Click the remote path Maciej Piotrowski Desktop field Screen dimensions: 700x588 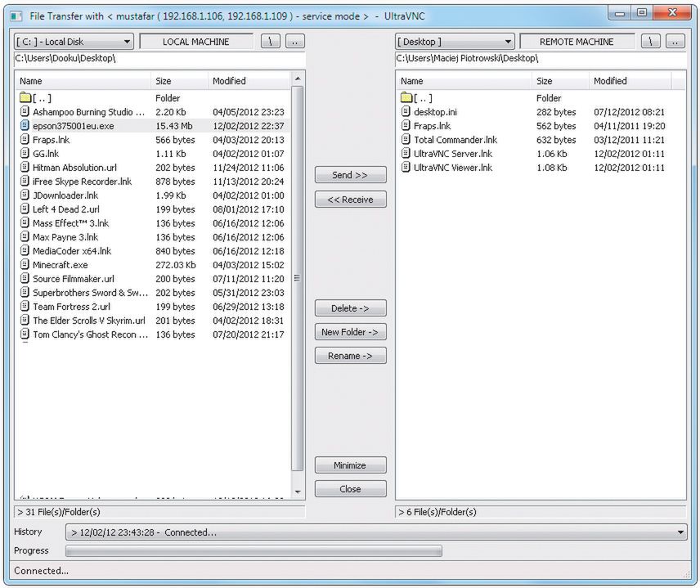pos(541,59)
